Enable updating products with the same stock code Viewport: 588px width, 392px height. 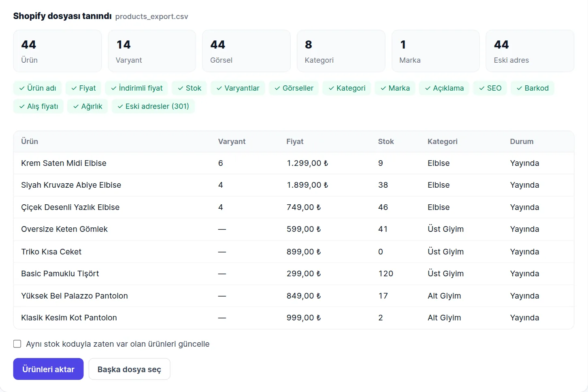tap(17, 344)
